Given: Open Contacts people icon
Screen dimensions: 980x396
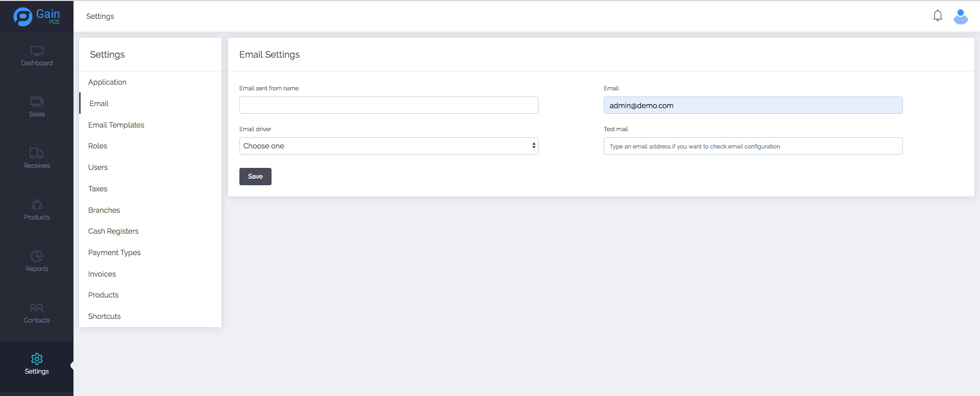Looking at the screenshot, I should pyautogui.click(x=37, y=308).
